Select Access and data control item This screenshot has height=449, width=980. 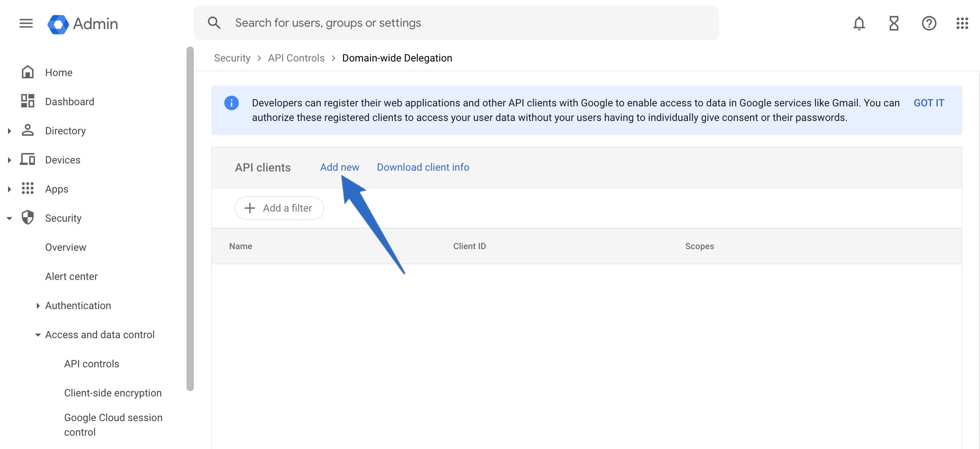(100, 335)
